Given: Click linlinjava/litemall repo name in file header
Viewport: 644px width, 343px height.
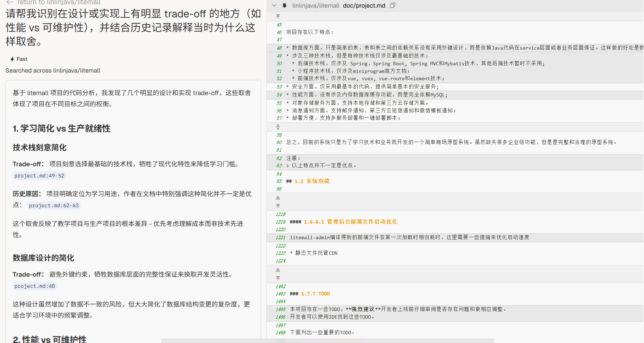Looking at the screenshot, I should click(316, 6).
